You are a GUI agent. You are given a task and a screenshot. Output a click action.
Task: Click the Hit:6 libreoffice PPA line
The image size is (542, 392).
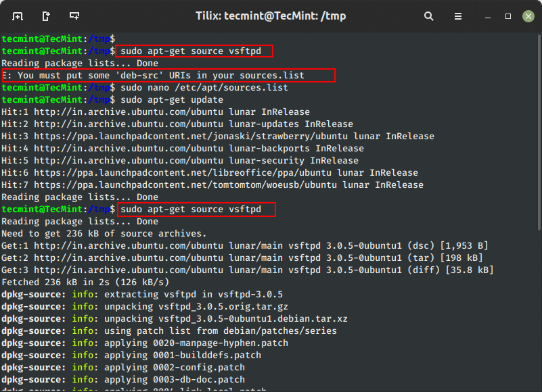[x=210, y=173]
